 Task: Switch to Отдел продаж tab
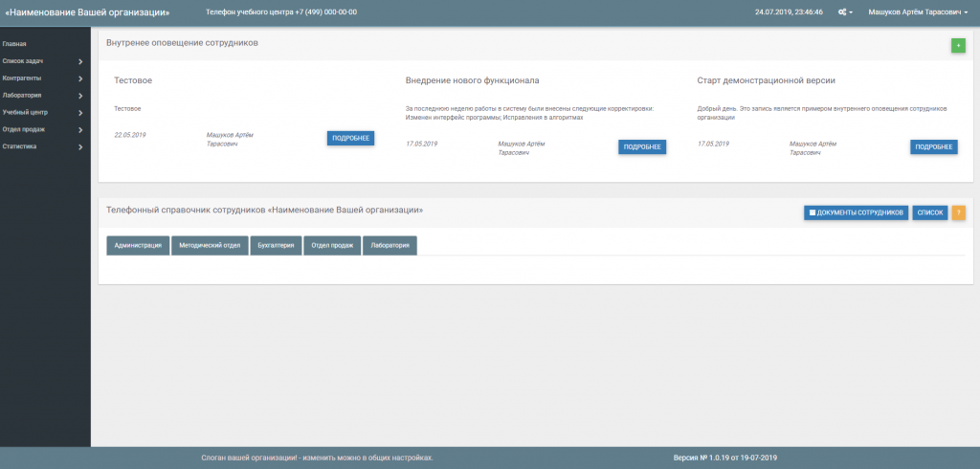(x=332, y=246)
